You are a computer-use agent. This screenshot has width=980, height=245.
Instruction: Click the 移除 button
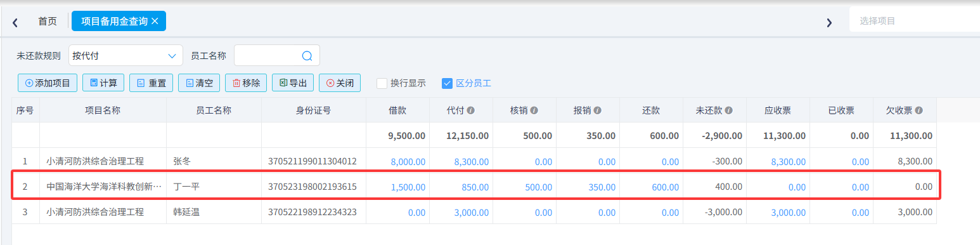pos(247,83)
